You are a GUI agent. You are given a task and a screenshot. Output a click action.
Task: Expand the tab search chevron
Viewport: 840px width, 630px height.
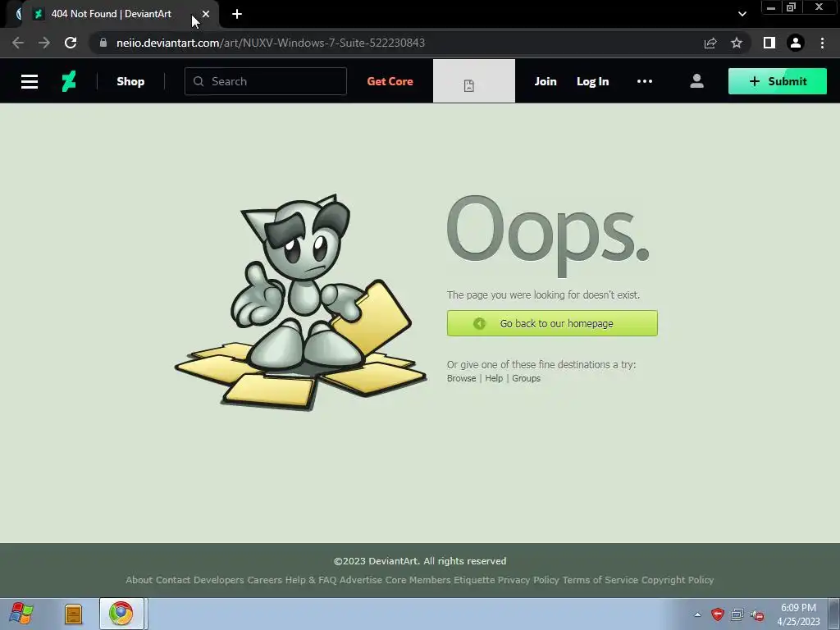coord(742,14)
